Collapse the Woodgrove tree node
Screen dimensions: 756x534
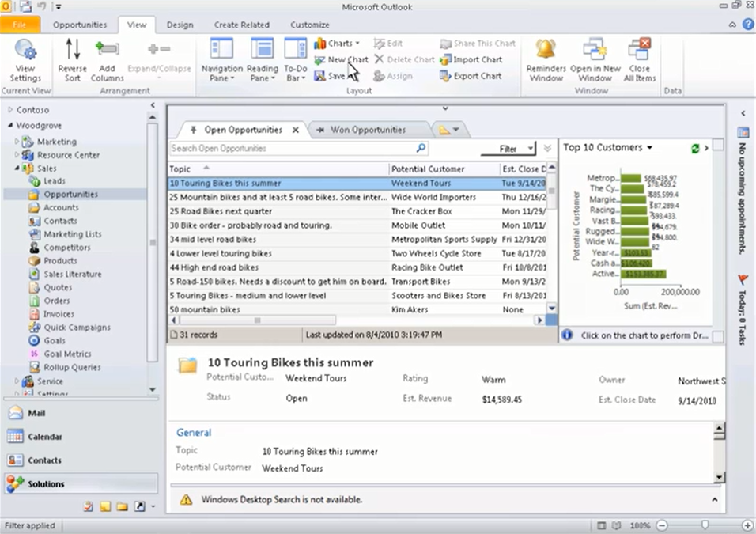[10, 126]
